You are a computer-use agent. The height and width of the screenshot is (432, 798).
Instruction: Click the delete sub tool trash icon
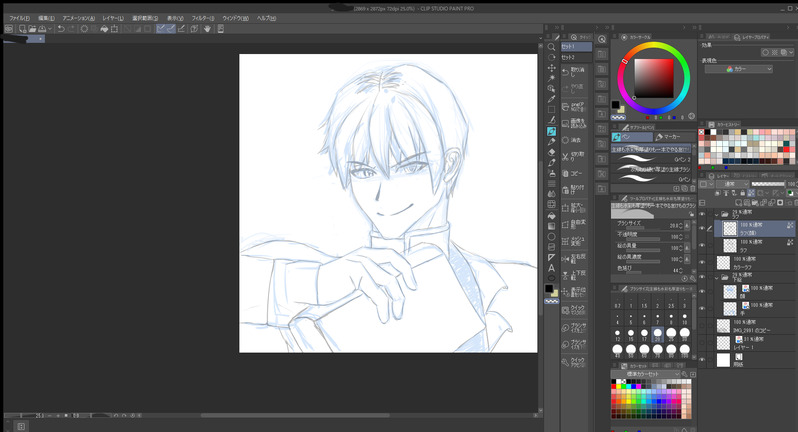(x=692, y=188)
